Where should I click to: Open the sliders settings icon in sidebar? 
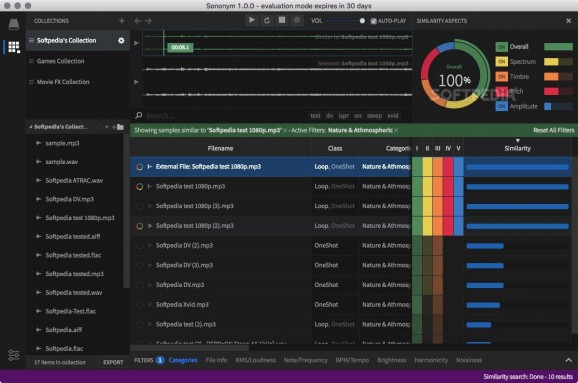coord(14,355)
